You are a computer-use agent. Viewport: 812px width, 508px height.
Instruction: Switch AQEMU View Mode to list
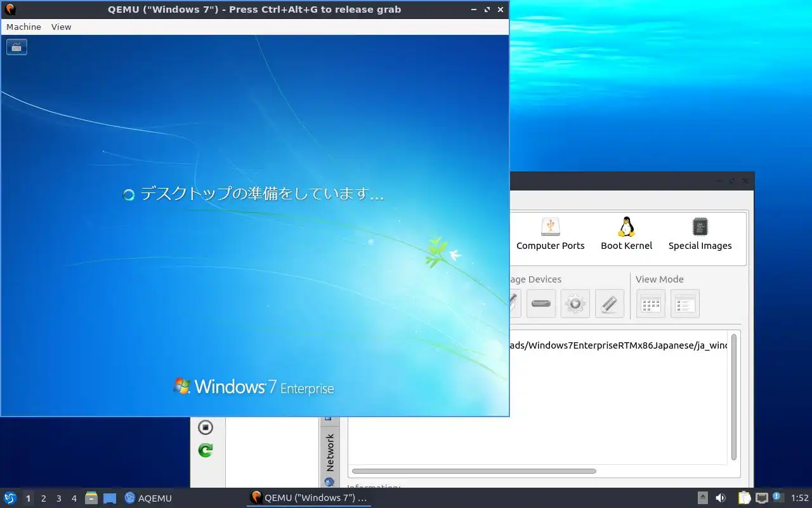tap(684, 304)
